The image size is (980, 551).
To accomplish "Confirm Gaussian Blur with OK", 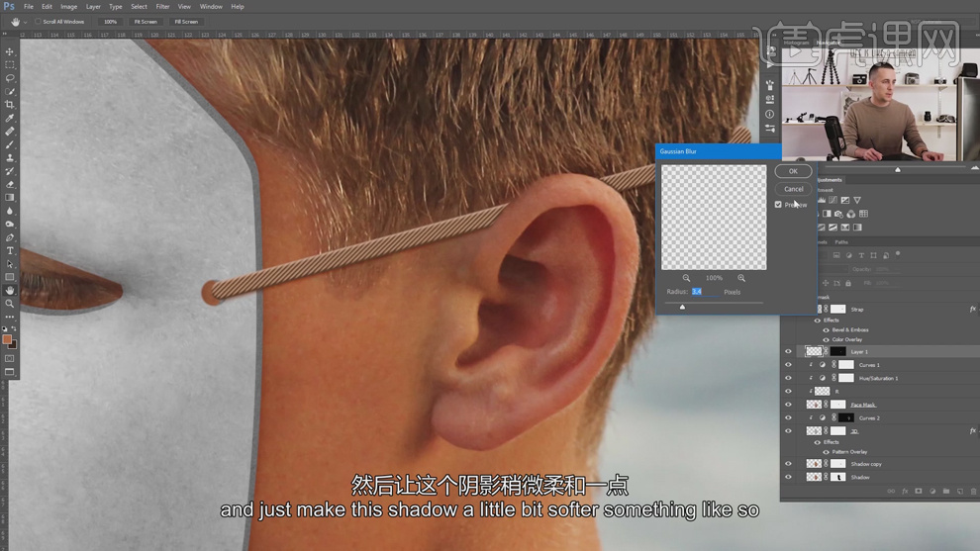I will [x=793, y=171].
